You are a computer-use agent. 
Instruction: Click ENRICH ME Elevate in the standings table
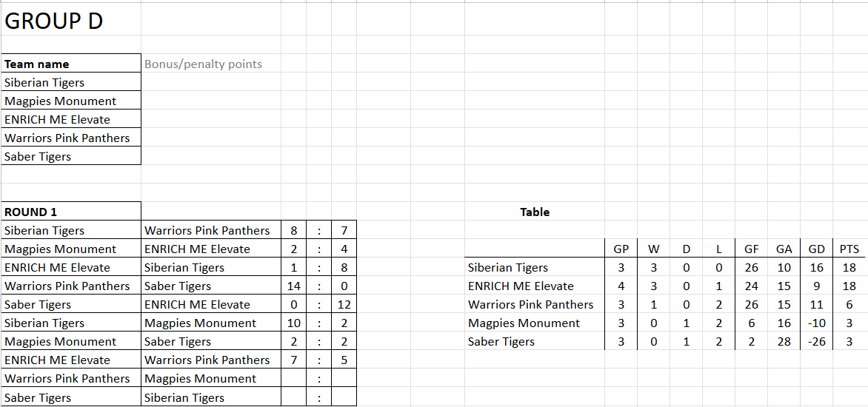(521, 286)
